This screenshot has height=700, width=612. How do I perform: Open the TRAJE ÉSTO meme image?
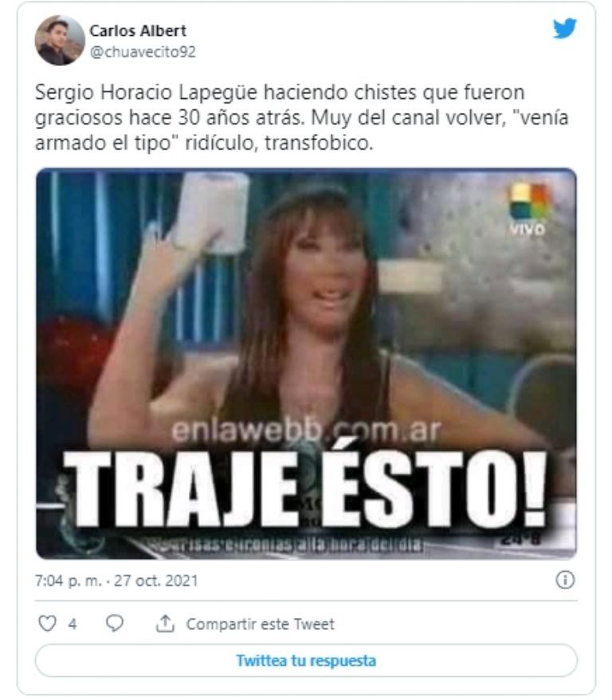tap(306, 364)
